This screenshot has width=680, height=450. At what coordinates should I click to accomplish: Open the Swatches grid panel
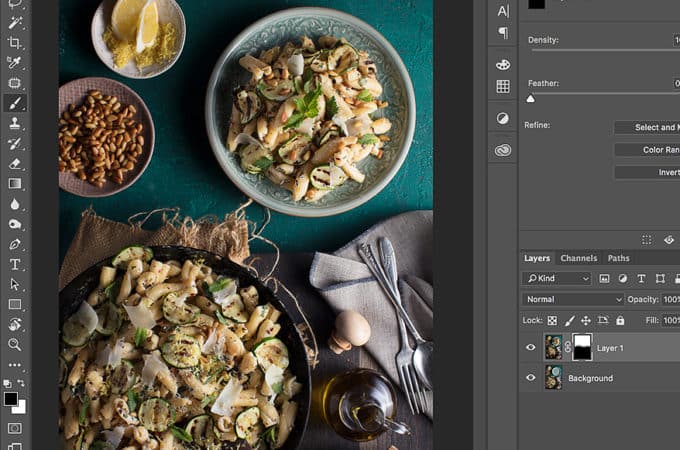(503, 87)
